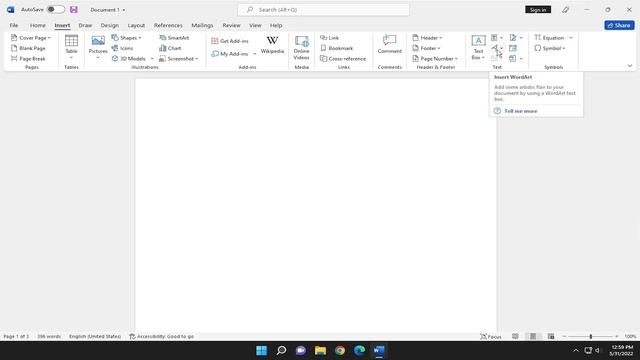This screenshot has width=640, height=360.
Task: Open the Document1 title dropdown
Action: point(108,9)
